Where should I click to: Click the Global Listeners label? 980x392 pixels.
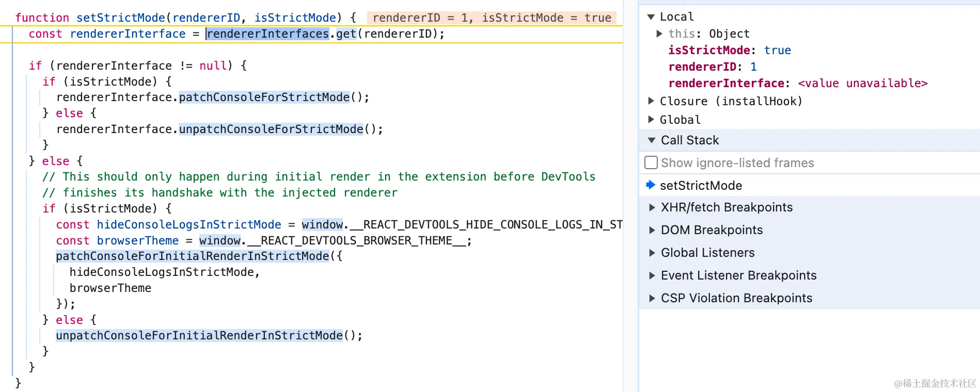pyautogui.click(x=707, y=253)
